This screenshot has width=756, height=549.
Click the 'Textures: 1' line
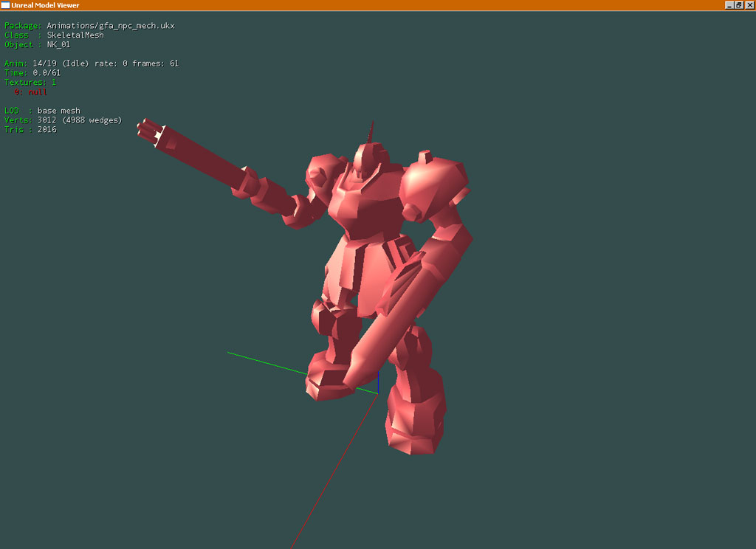30,83
